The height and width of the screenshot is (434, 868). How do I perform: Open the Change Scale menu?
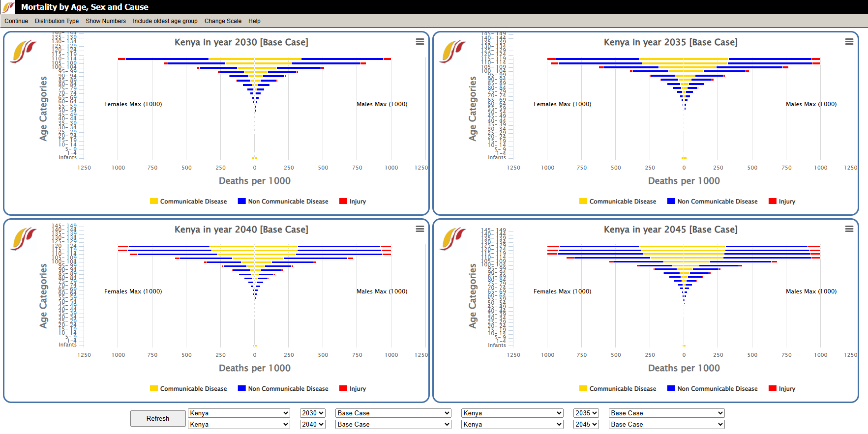tap(223, 21)
